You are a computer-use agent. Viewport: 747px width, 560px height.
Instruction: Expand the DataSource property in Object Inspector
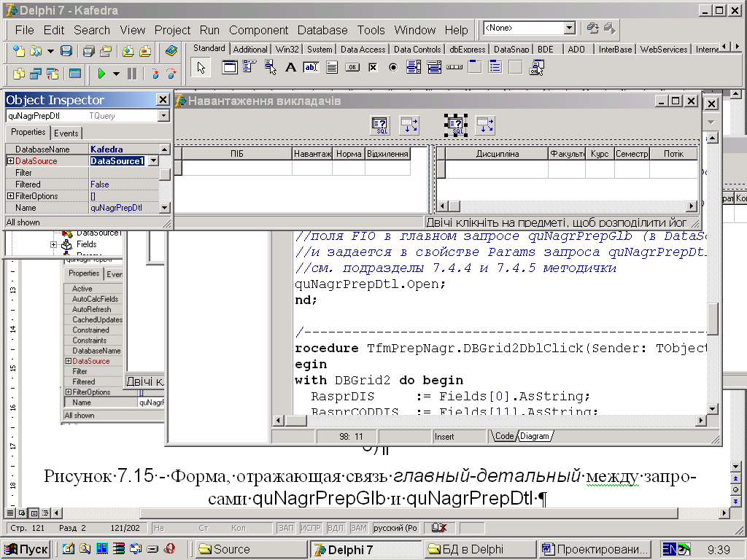[x=10, y=161]
